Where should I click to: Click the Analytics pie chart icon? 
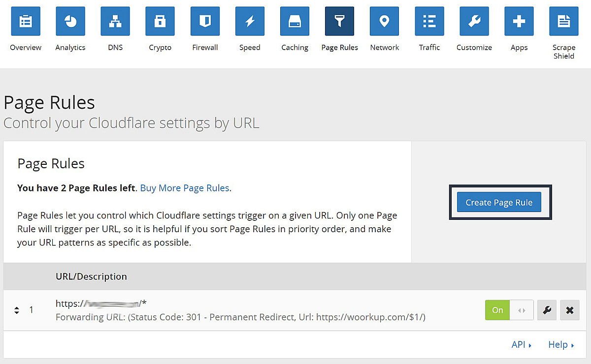tap(70, 21)
